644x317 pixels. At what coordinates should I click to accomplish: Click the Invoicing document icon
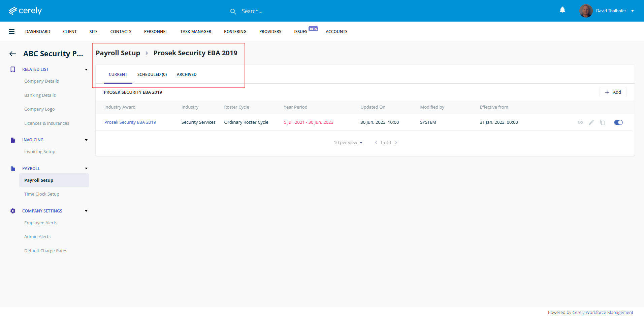coord(13,140)
